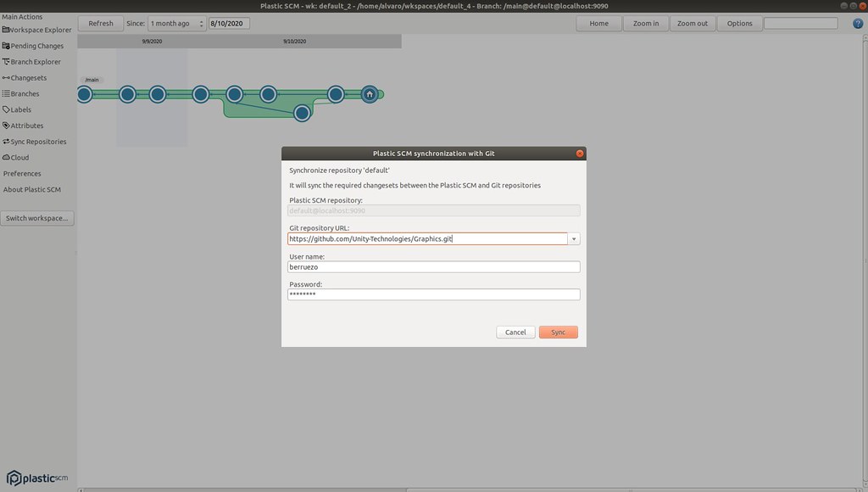Open the Changesets view
The height and width of the screenshot is (492, 868).
[x=25, y=77]
